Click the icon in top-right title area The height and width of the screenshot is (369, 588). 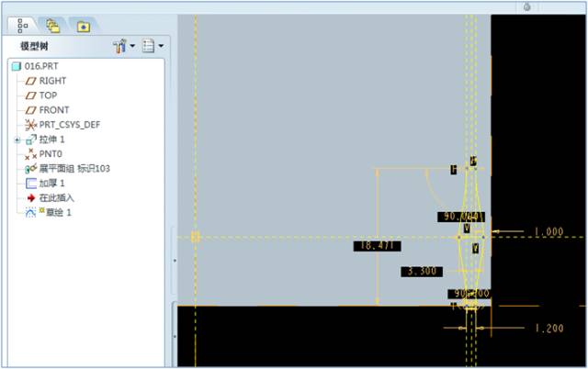point(526,6)
